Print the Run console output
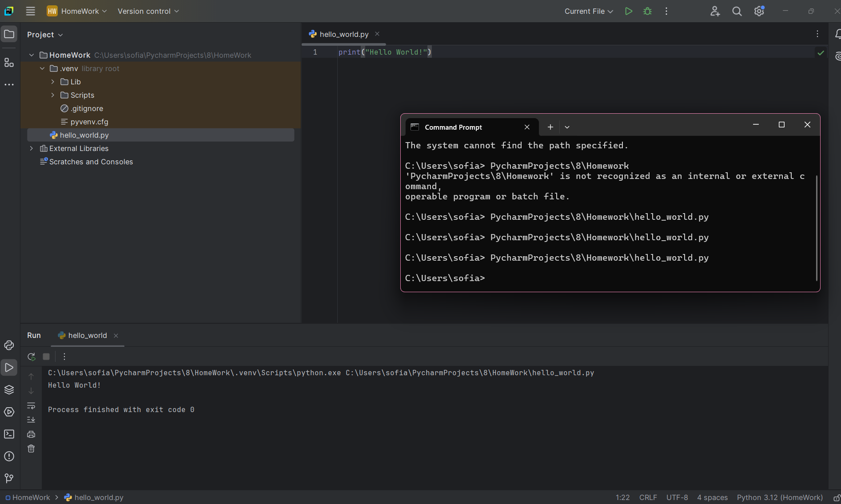Viewport: 841px width, 504px height. click(31, 434)
